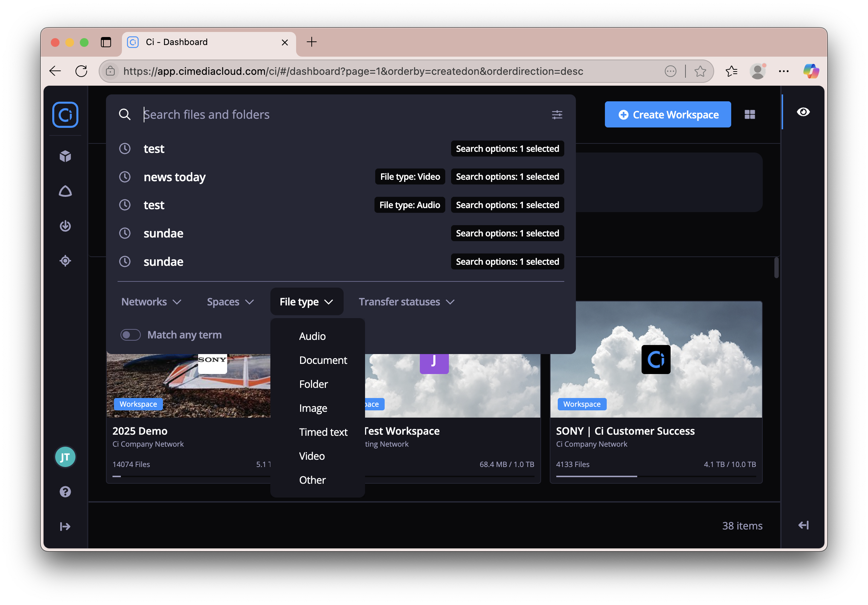
Task: Expand the left sidebar arrow icon
Action: [65, 526]
